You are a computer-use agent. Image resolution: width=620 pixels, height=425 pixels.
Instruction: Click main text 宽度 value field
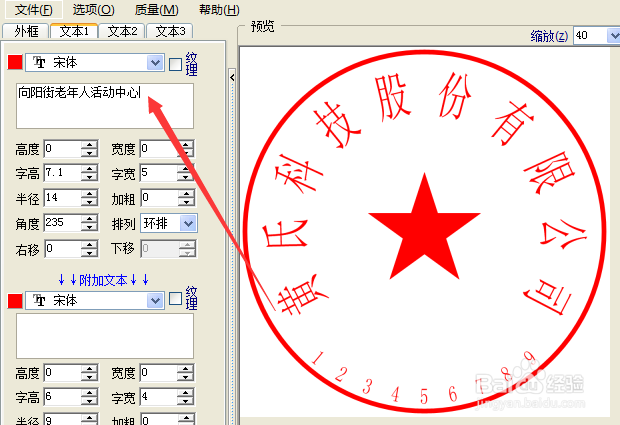tap(159, 149)
